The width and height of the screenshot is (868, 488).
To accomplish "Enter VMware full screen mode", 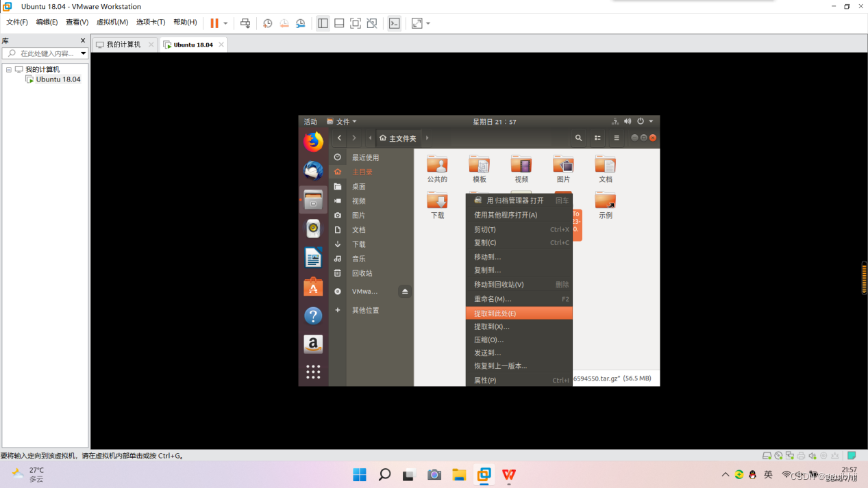I will [x=356, y=23].
